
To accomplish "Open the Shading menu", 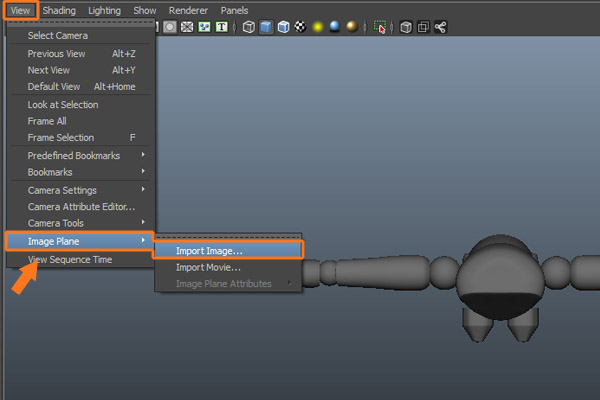I will coord(59,9).
